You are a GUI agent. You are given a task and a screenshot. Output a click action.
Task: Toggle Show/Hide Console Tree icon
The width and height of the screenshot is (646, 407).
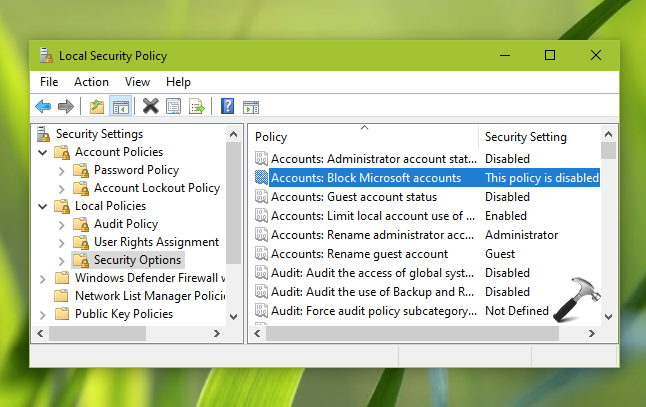coord(120,106)
